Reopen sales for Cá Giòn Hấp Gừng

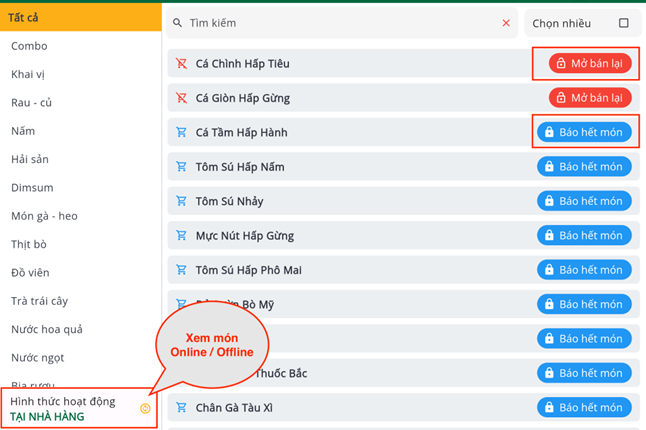(x=590, y=98)
